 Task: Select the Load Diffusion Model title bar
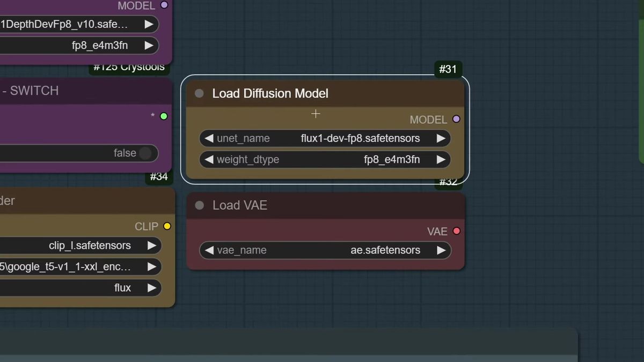pyautogui.click(x=325, y=93)
